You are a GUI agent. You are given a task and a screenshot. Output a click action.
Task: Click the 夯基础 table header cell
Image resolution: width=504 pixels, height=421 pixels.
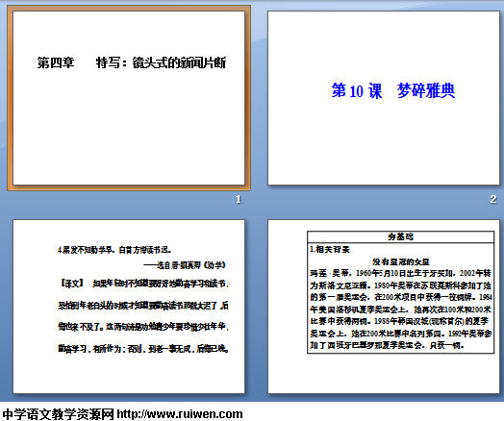pyautogui.click(x=400, y=236)
